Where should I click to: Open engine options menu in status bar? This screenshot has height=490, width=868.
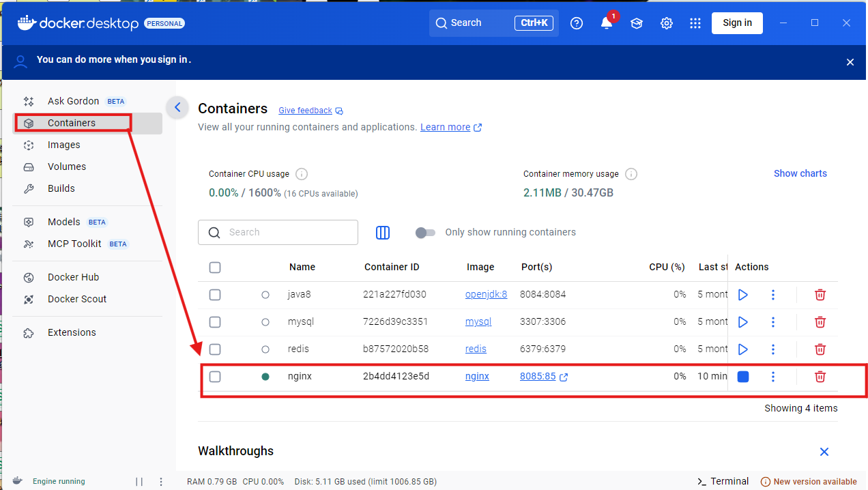click(x=161, y=481)
